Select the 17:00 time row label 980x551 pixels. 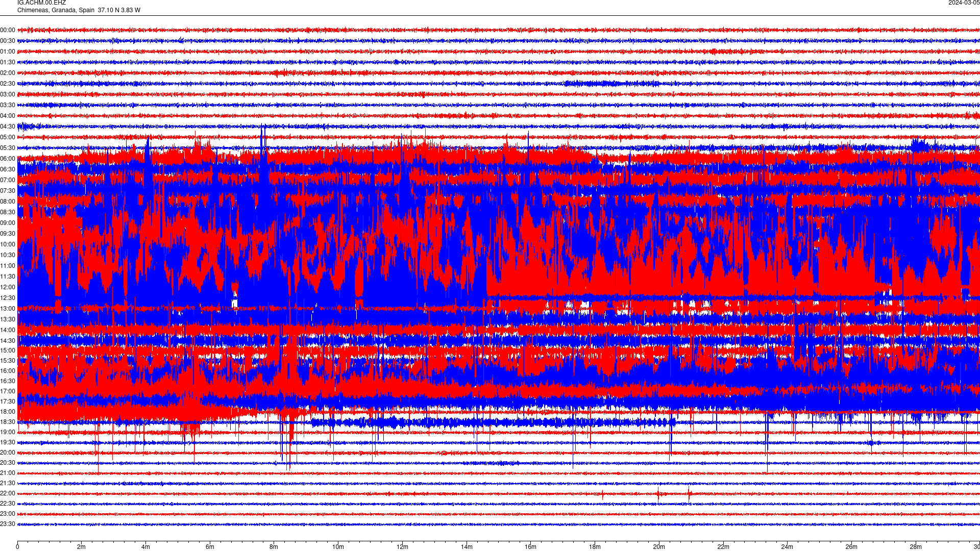click(8, 391)
